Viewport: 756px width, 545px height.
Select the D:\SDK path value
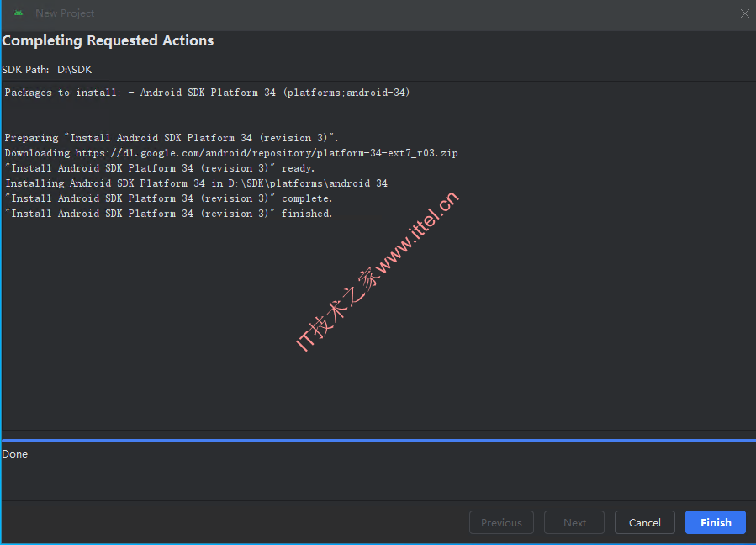(x=75, y=70)
